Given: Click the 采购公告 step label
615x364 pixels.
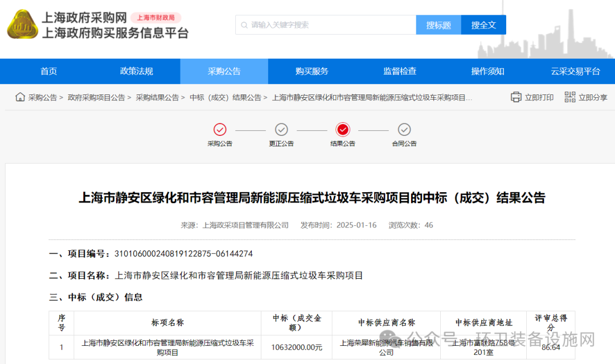Looking at the screenshot, I should pyautogui.click(x=220, y=144).
